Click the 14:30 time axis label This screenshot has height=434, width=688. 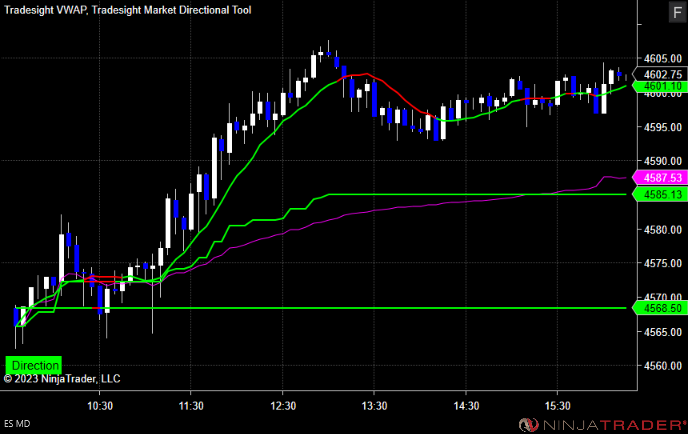[466, 406]
